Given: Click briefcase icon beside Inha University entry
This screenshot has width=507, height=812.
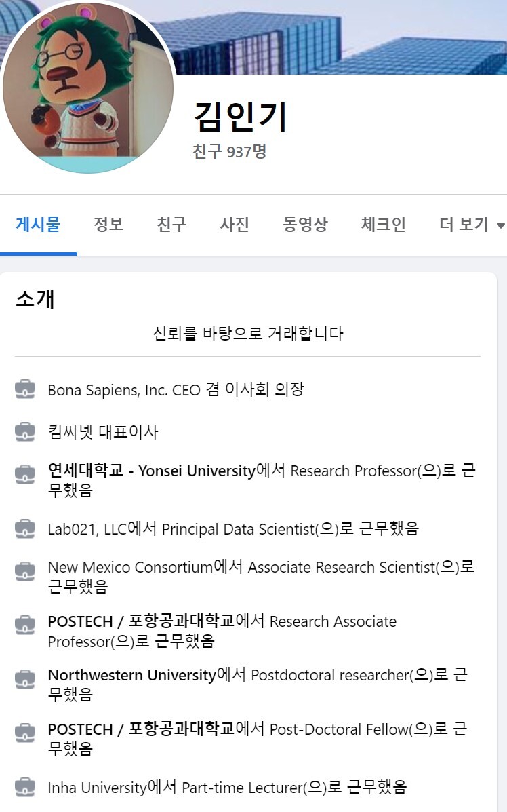Looking at the screenshot, I should (25, 787).
